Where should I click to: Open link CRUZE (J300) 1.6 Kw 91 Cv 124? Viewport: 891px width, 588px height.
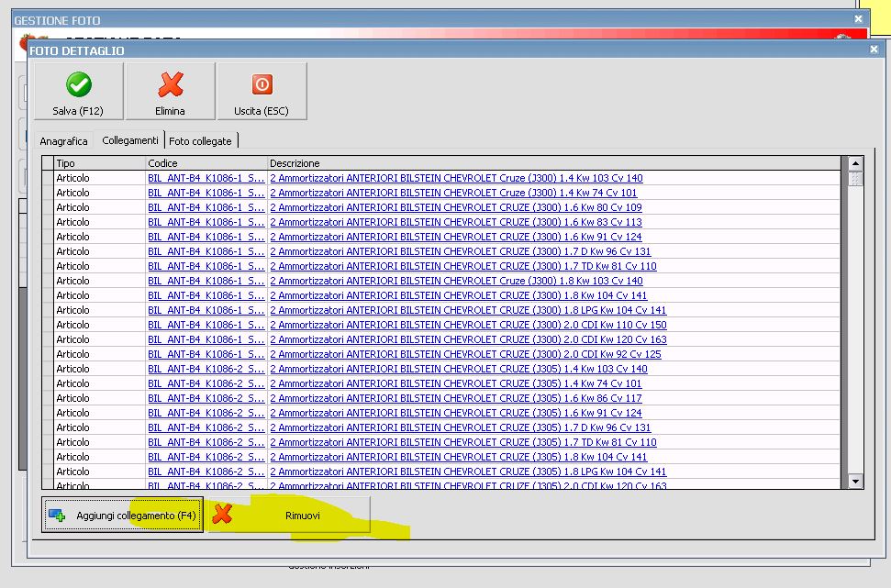(456, 237)
